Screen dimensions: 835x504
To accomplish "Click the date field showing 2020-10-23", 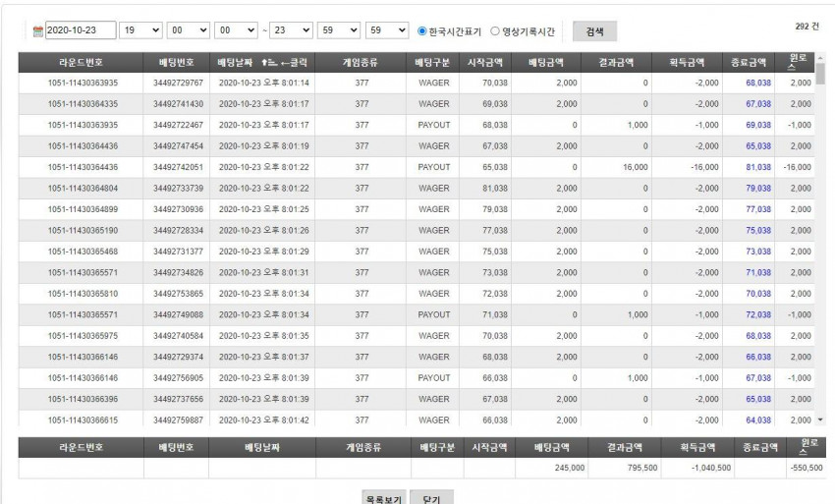I will coord(81,30).
